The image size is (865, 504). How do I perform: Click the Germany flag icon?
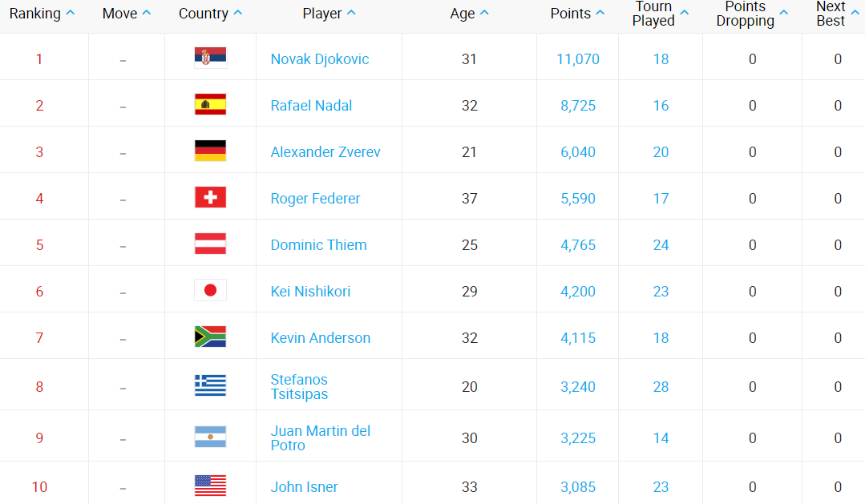click(x=210, y=151)
